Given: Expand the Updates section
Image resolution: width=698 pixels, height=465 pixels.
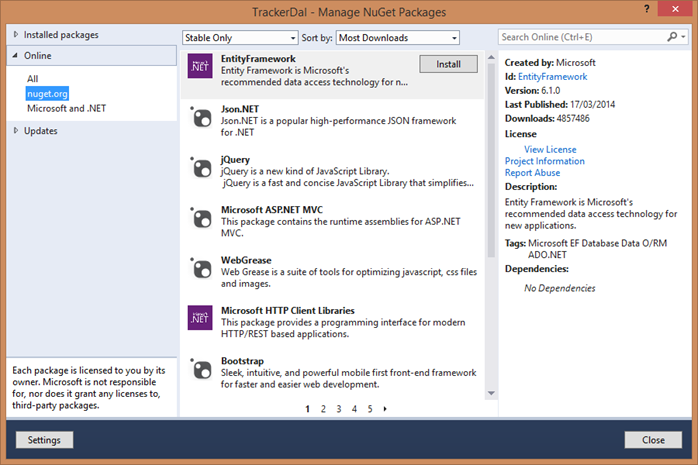Looking at the screenshot, I should 16,130.
